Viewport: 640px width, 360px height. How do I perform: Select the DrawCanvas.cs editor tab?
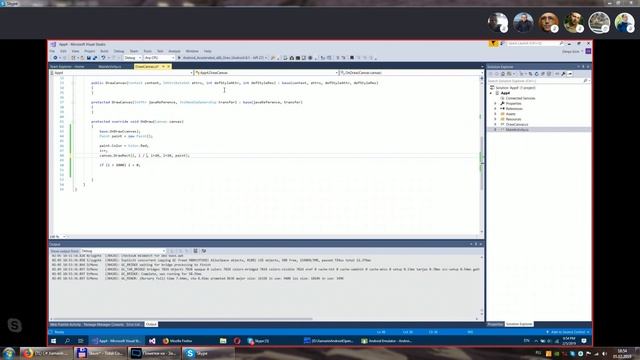pos(147,66)
